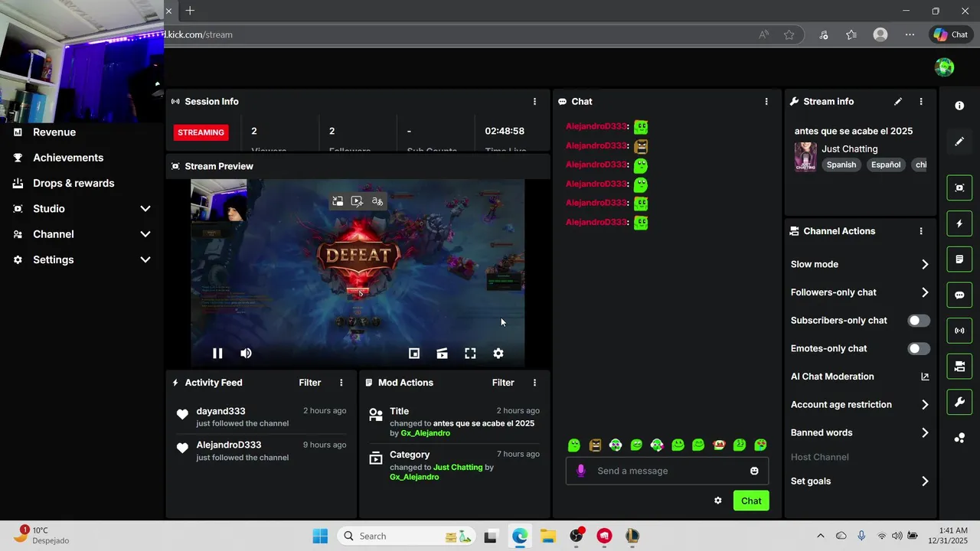Open mini-player mode in stream preview
The height and width of the screenshot is (551, 980).
[x=414, y=353]
